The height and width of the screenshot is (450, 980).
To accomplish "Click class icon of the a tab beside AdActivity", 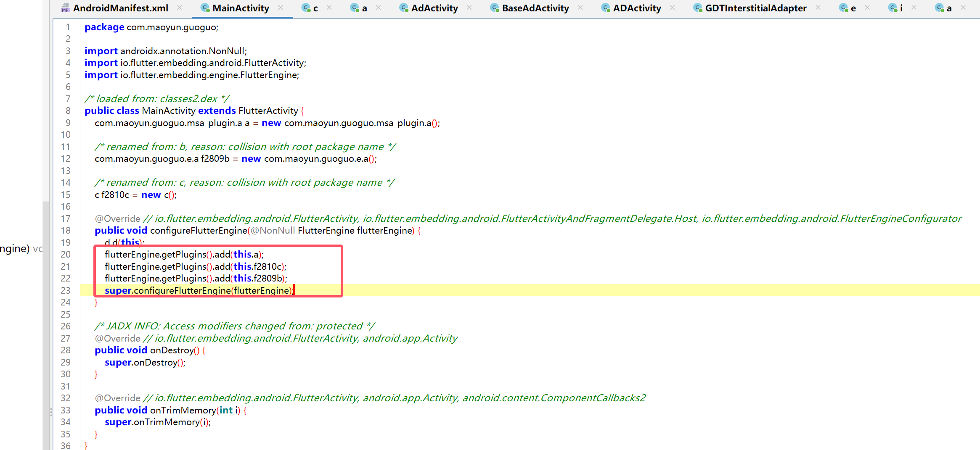I will click(355, 8).
